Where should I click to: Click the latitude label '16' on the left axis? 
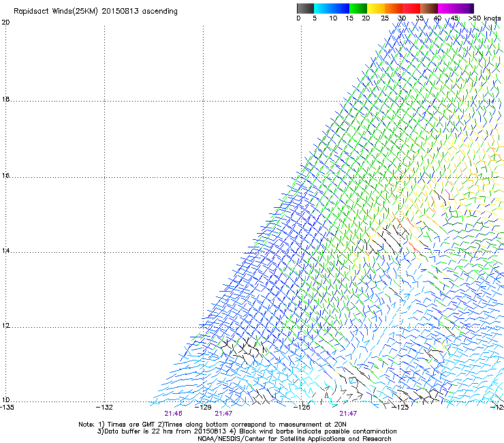pyautogui.click(x=5, y=175)
